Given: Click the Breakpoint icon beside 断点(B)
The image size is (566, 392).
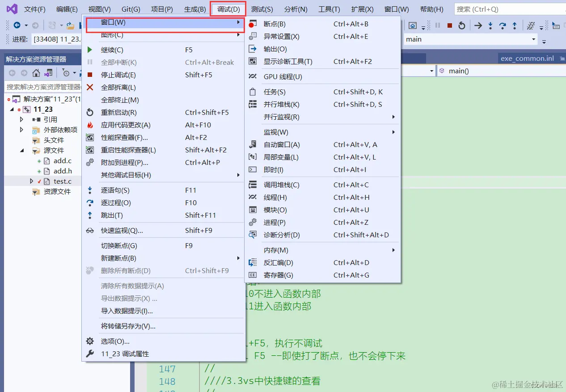Looking at the screenshot, I should coord(252,24).
